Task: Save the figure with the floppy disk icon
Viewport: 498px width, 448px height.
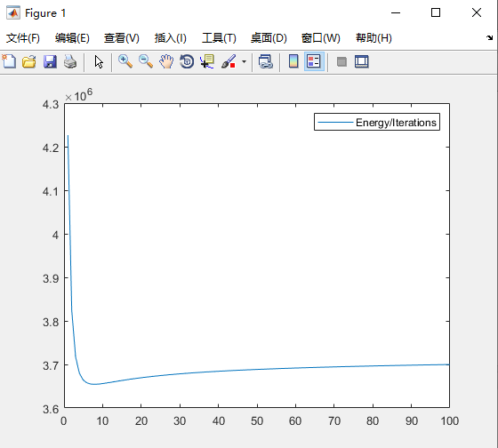Action: pos(50,61)
